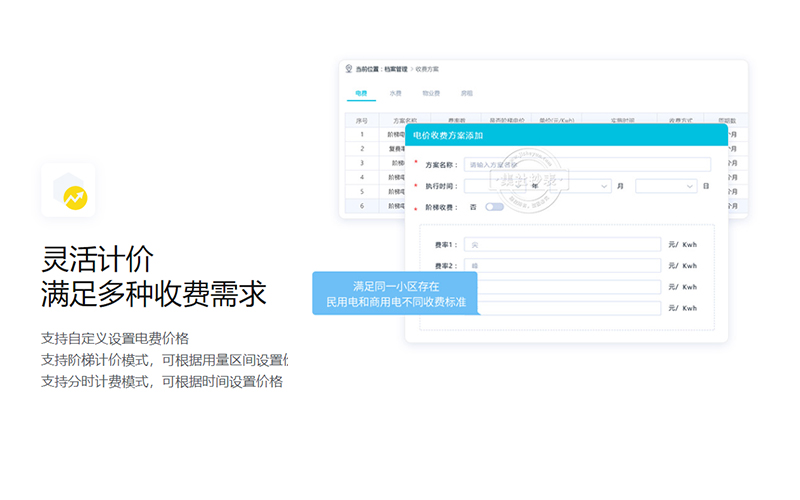The image size is (800, 500).
Task: Click the blue callout about 民用电和商用电
Action: pyautogui.click(x=395, y=293)
